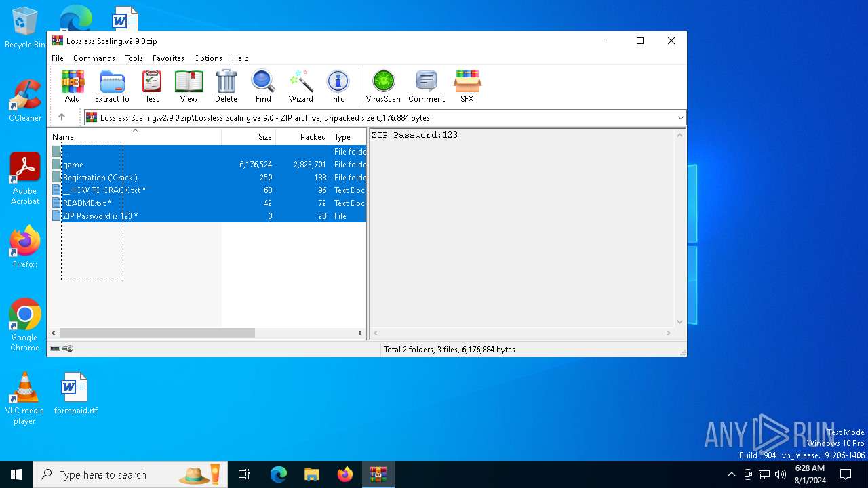Viewport: 868px width, 488px height.
Task: Show archive Info
Action: tap(338, 86)
